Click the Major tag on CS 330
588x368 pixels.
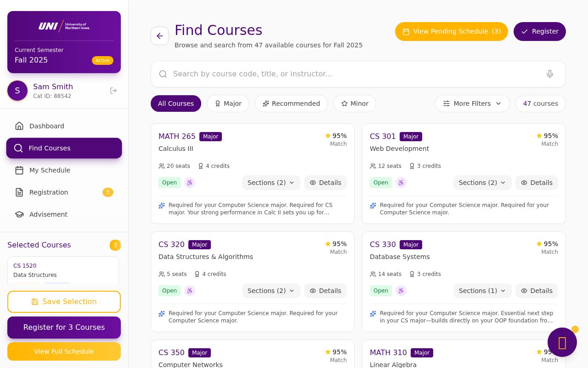[x=411, y=245]
